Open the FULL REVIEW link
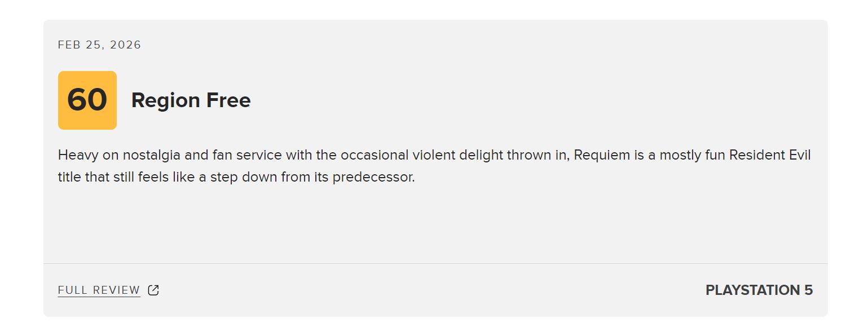 pyautogui.click(x=99, y=290)
